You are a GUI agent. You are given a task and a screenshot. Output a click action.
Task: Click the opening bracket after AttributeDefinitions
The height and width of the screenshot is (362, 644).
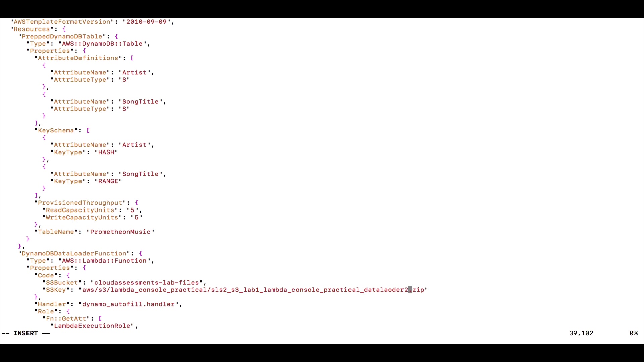point(132,58)
